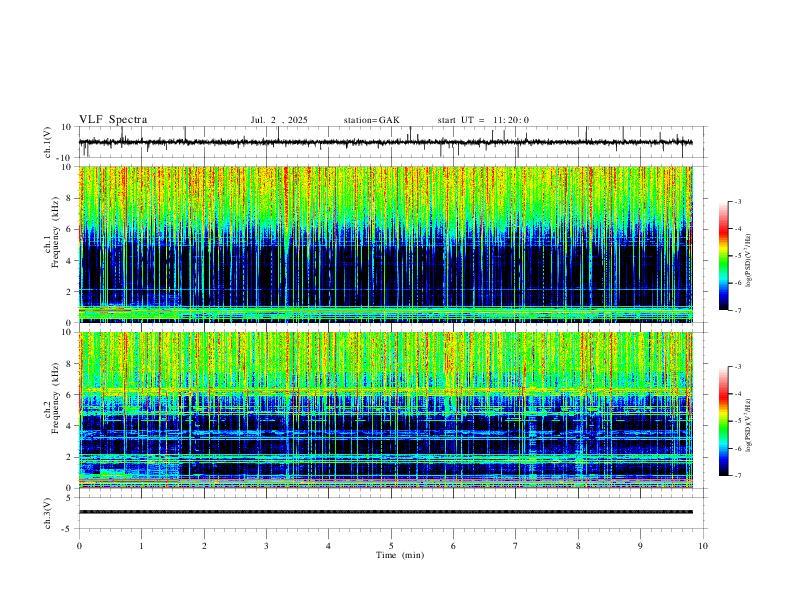Click the ch.2 spectrogram panel
Viewport: 792px width, 612px height.
coord(386,410)
